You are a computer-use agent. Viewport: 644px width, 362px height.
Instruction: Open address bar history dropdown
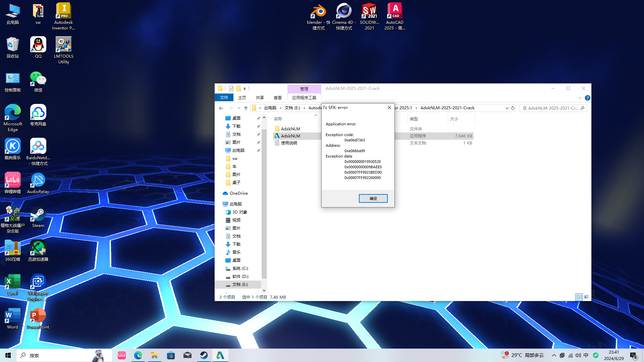(507, 108)
